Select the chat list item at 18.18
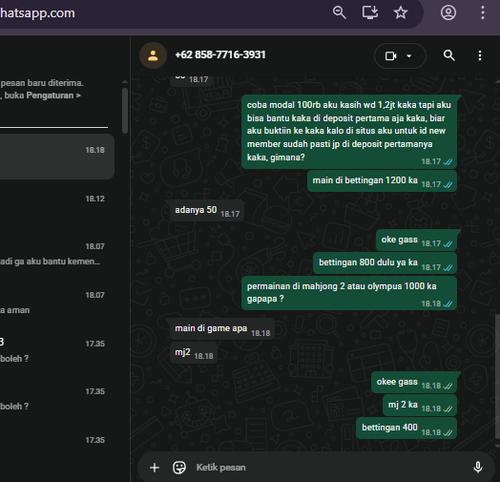500x482 pixels. [x=57, y=157]
